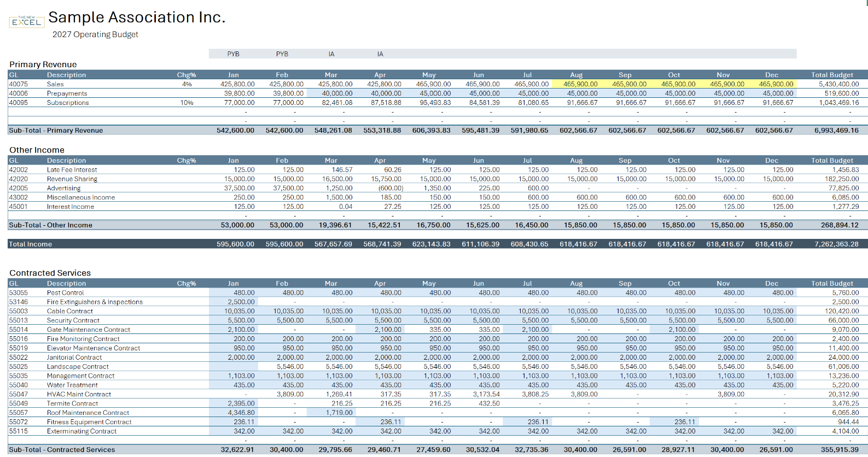Select the 2027 Operating Budget subtitle
Image resolution: width=868 pixels, height=457 pixels.
(x=95, y=34)
